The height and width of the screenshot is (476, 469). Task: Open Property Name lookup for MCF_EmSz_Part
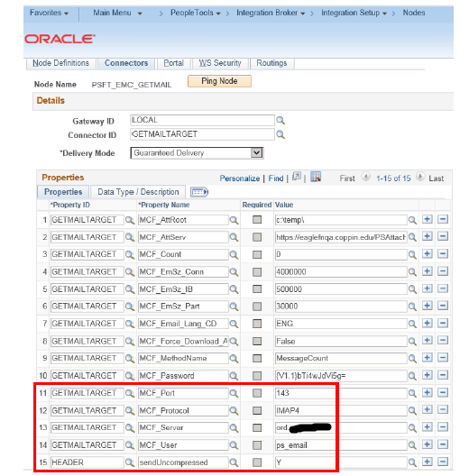click(x=234, y=307)
